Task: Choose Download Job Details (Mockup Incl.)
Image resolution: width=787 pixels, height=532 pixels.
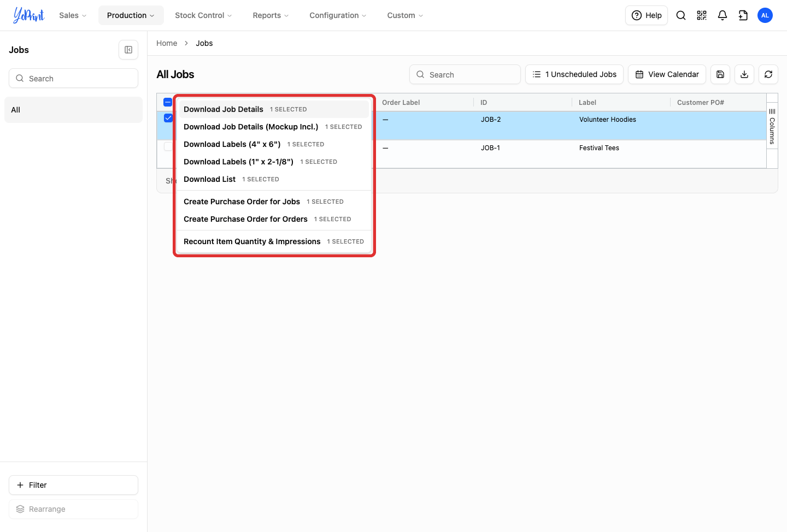Action: pos(274,127)
